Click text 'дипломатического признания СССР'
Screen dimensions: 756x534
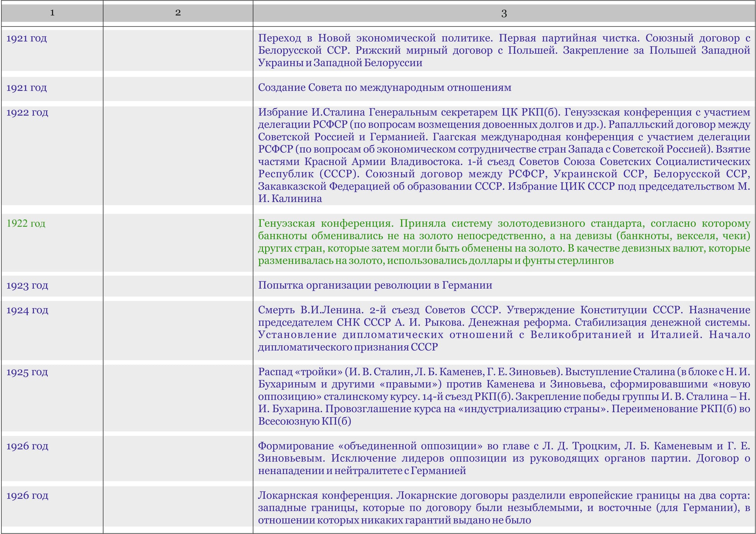348,347
